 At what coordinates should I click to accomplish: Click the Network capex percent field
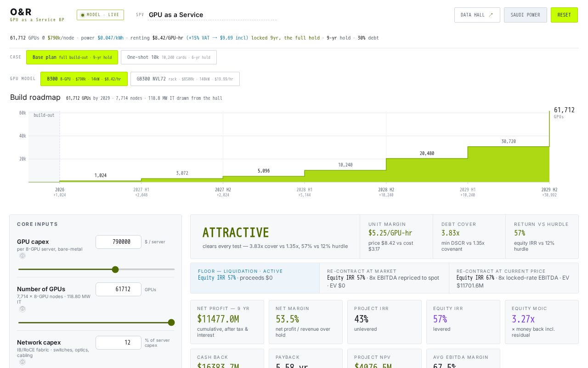[x=118, y=343]
